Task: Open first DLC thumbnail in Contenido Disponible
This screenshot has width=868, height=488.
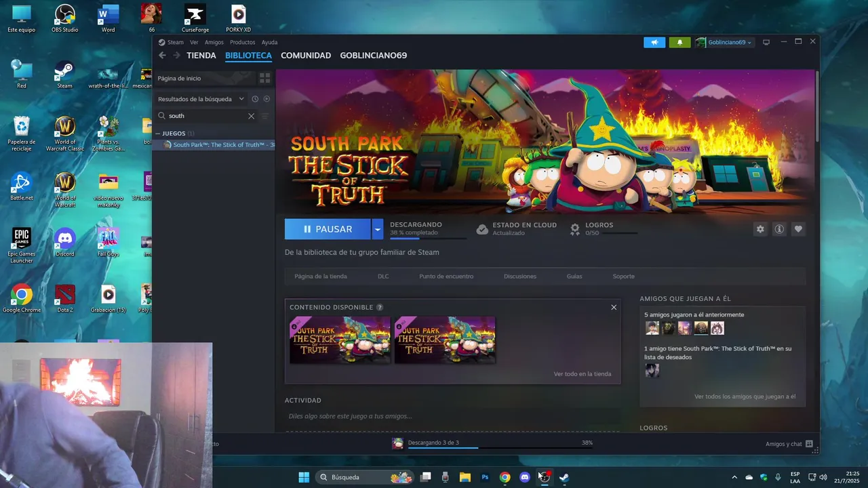Action: 340,340
